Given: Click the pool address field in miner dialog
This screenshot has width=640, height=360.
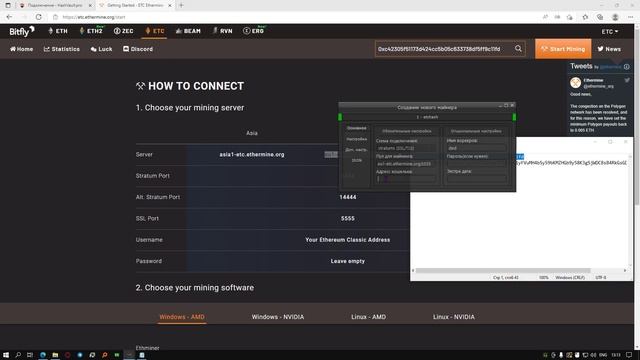Looking at the screenshot, I should (x=406, y=164).
